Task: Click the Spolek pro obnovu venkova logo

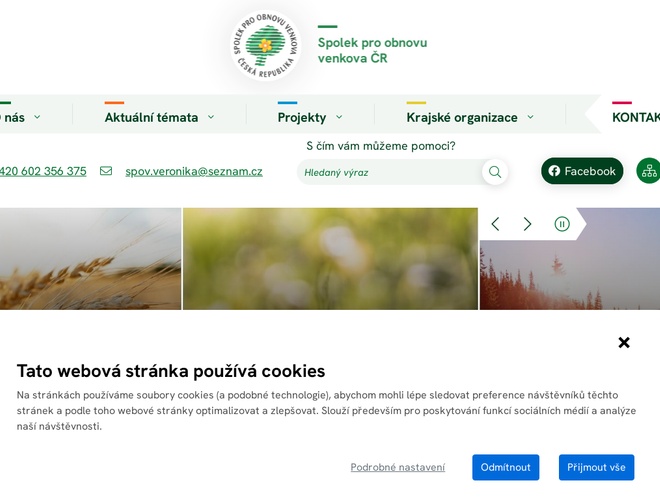Action: (x=266, y=45)
